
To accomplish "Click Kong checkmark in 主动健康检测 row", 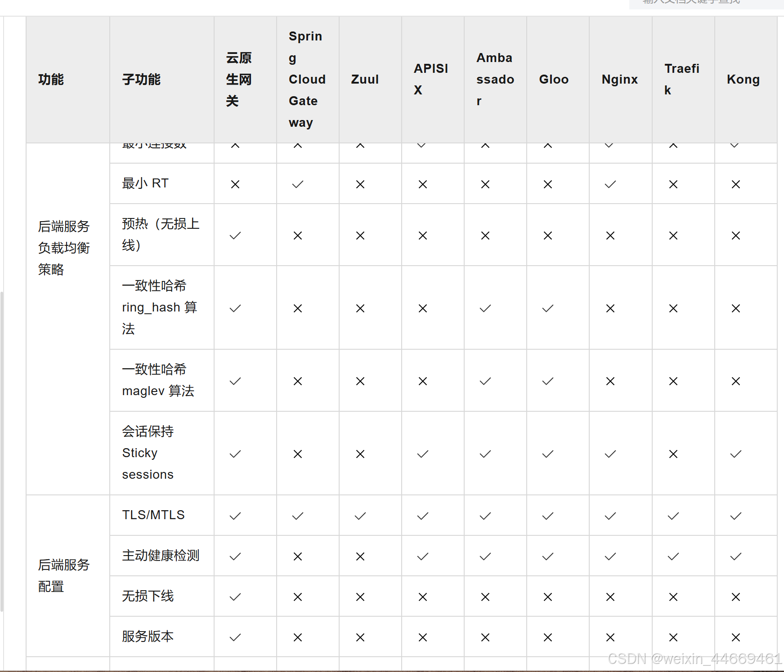I will coord(736,556).
